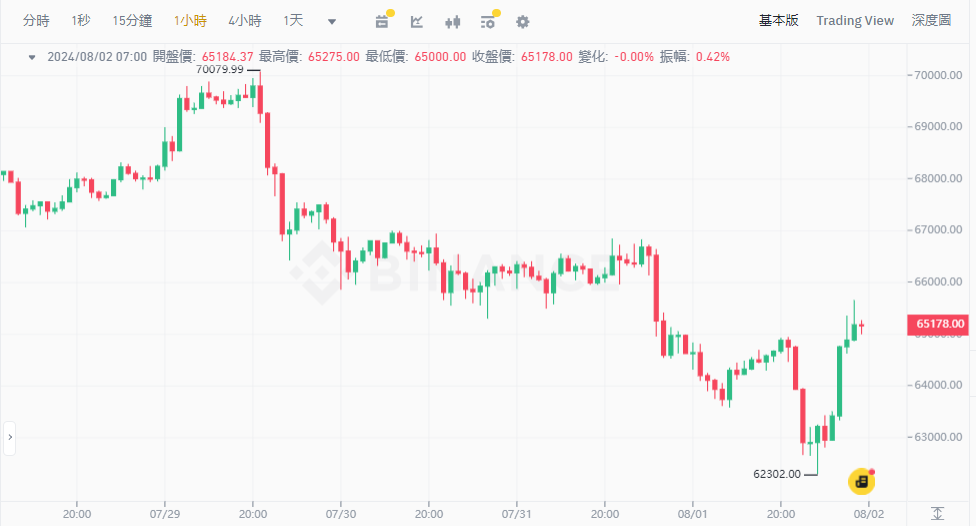Collapse the OHLC info row arrow

coord(32,57)
